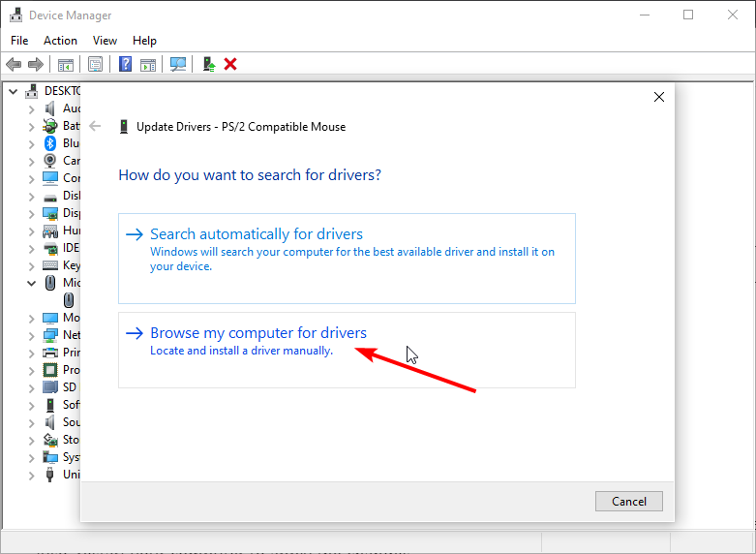
Task: Open the File menu
Action: point(19,41)
